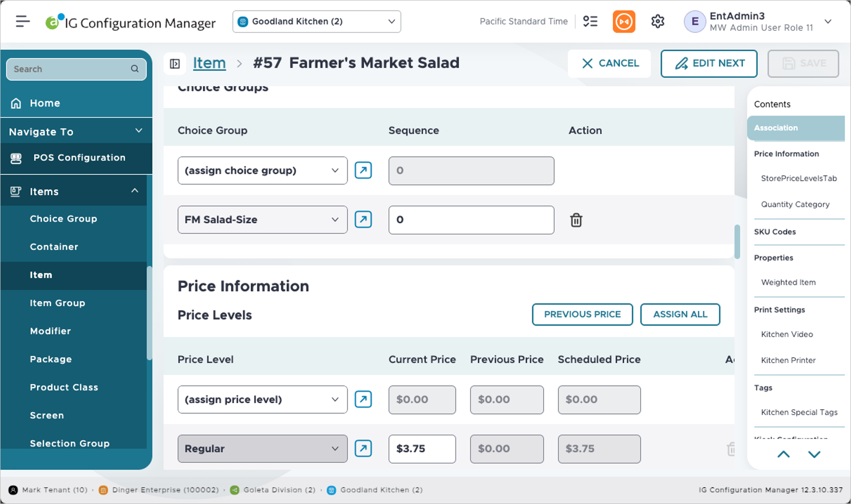Toggle the side panel icon beside Item breadcrumb
Viewport: 851px width, 504px height.
coord(175,64)
